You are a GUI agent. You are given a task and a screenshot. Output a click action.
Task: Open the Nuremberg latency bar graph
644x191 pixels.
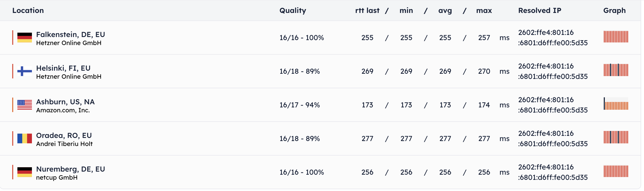pyautogui.click(x=616, y=171)
